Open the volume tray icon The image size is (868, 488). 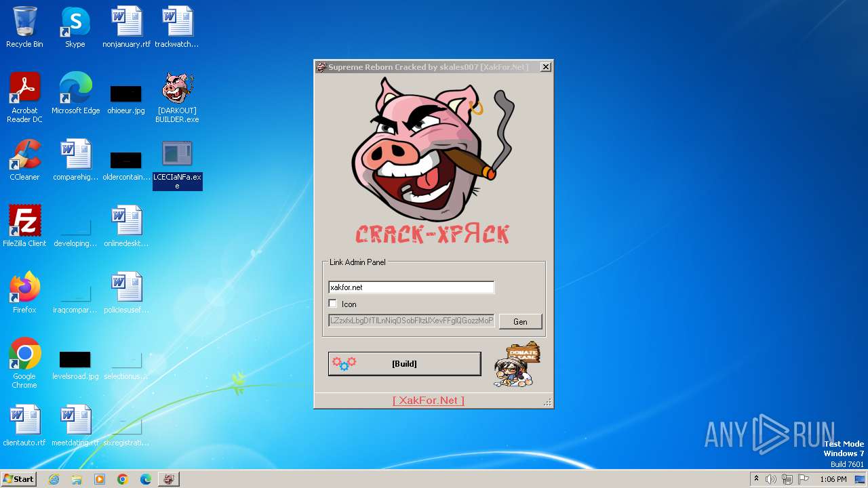(771, 479)
